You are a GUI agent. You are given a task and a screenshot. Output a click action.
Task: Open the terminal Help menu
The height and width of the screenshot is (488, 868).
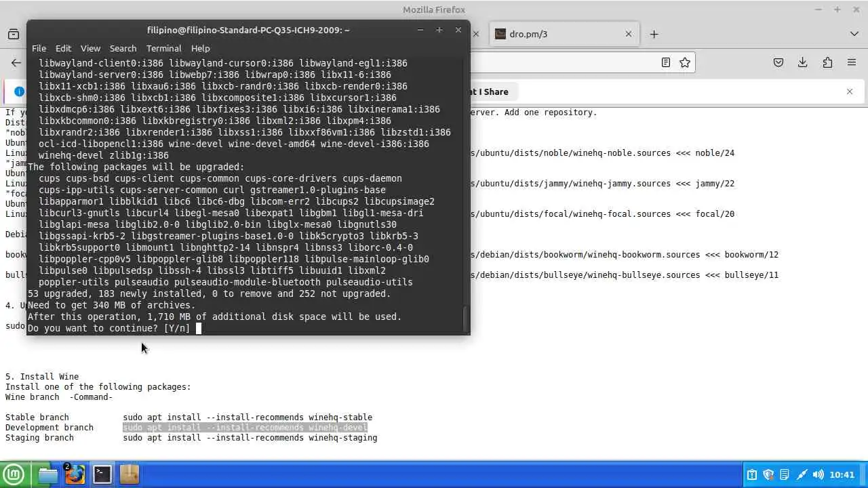click(200, 48)
